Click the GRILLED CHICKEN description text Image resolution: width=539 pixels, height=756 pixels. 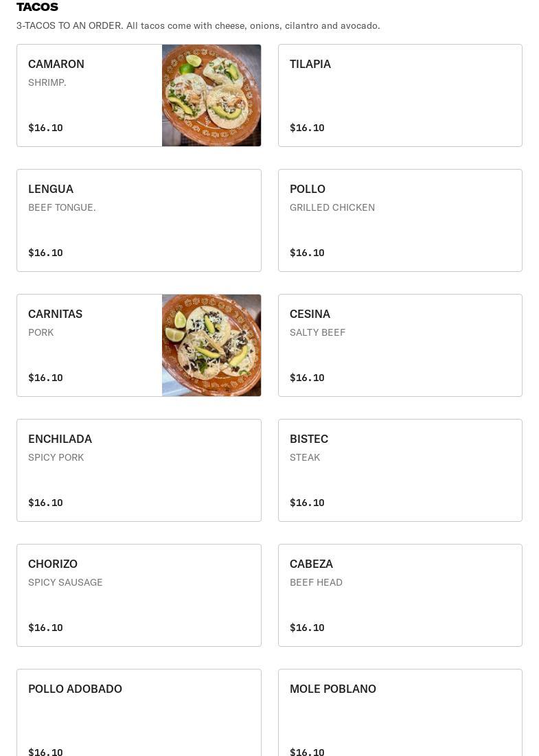click(x=332, y=207)
